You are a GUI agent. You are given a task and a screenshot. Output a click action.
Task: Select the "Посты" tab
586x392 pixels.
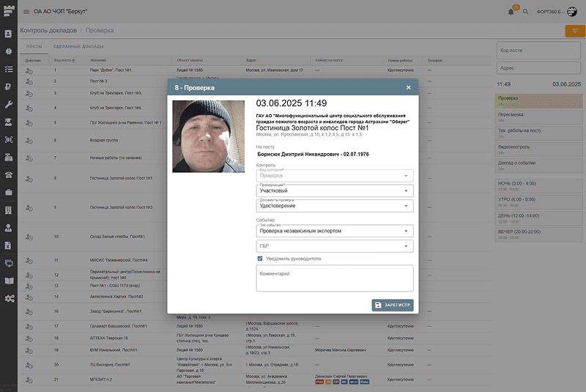pyautogui.click(x=34, y=46)
